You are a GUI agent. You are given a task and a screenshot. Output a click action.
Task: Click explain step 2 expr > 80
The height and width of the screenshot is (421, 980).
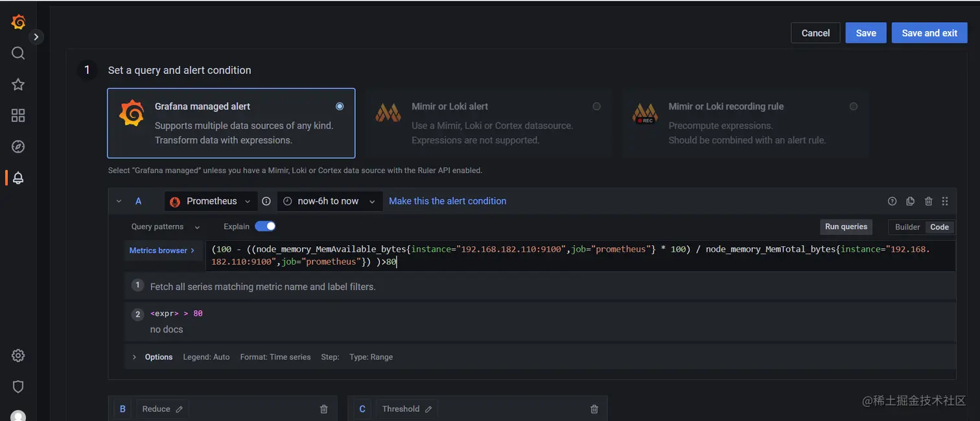click(176, 313)
